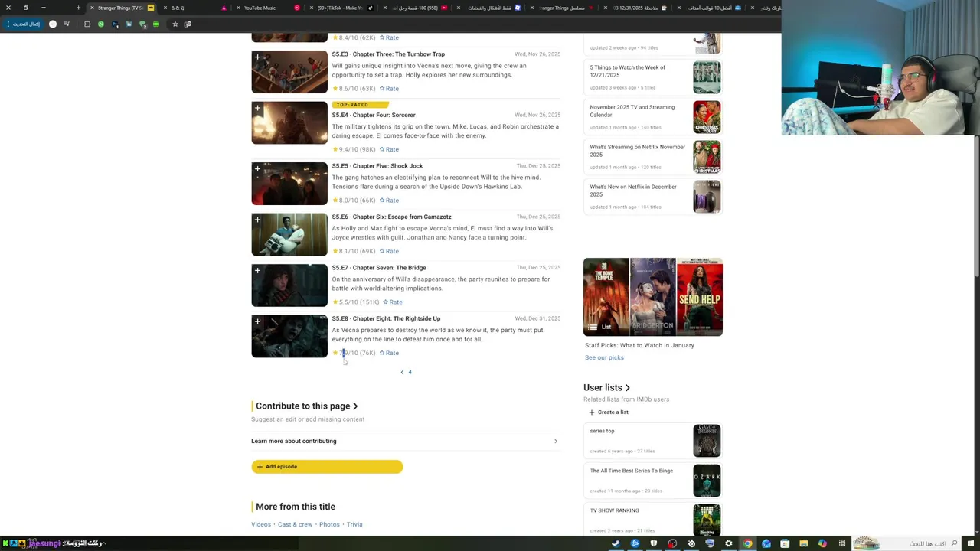Click Create a list plus button
Viewport: 980px width, 551px height.
(591, 412)
